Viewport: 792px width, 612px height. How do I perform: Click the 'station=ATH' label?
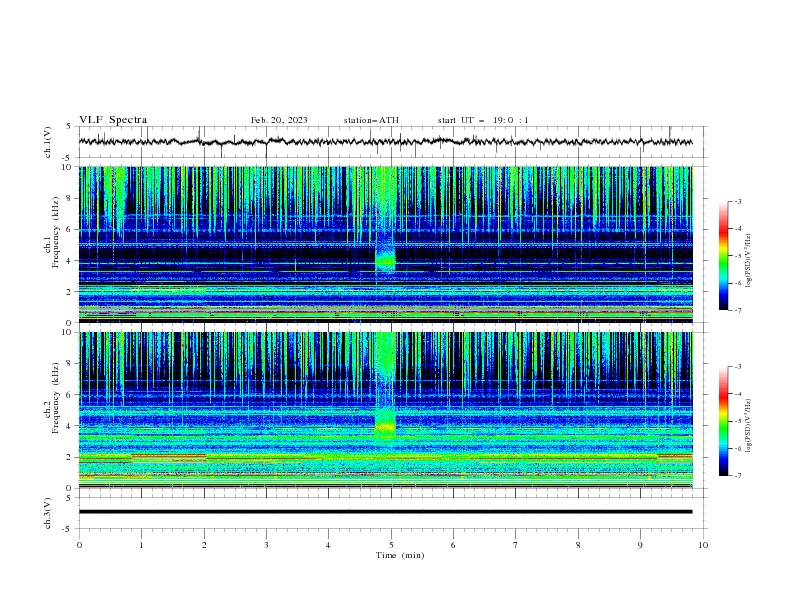[x=371, y=120]
